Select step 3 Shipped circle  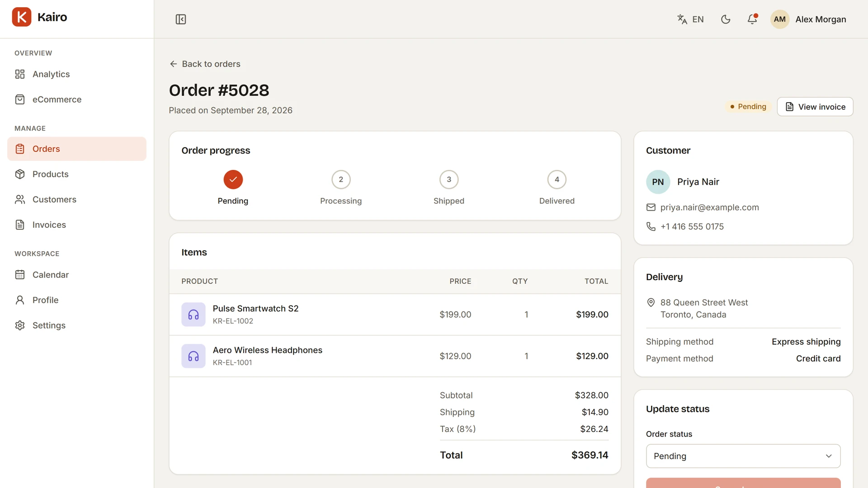[449, 180]
